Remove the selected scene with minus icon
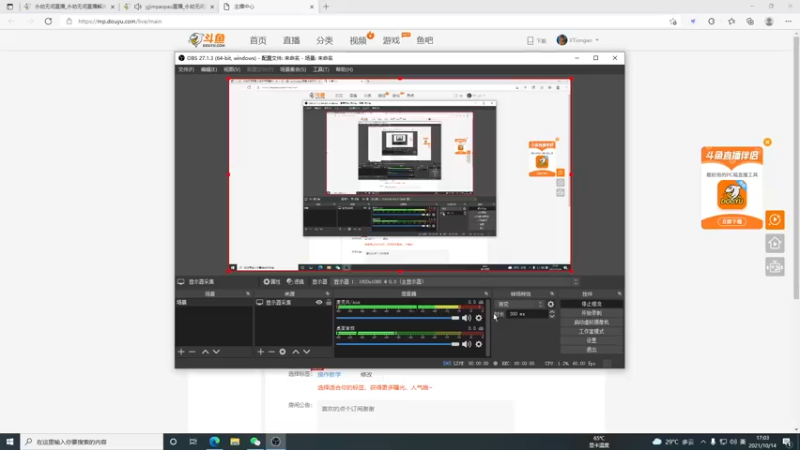The image size is (800, 450). (x=192, y=352)
